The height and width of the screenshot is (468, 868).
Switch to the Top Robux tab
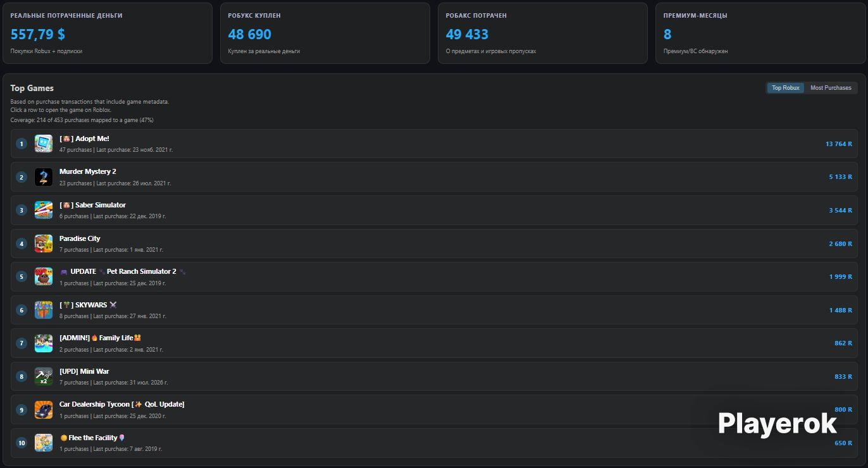pos(786,88)
